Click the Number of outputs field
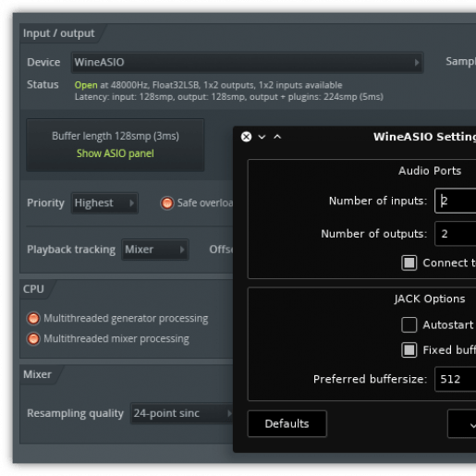The image size is (476, 476). [x=456, y=234]
